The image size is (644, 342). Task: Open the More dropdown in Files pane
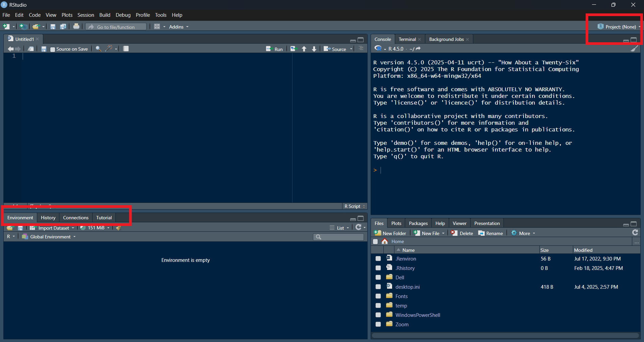coord(523,233)
